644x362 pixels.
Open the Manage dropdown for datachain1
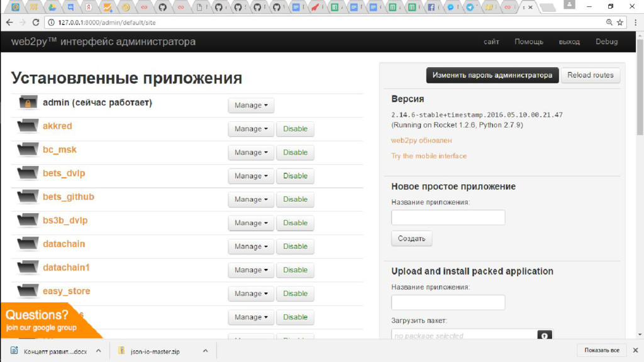tap(251, 270)
